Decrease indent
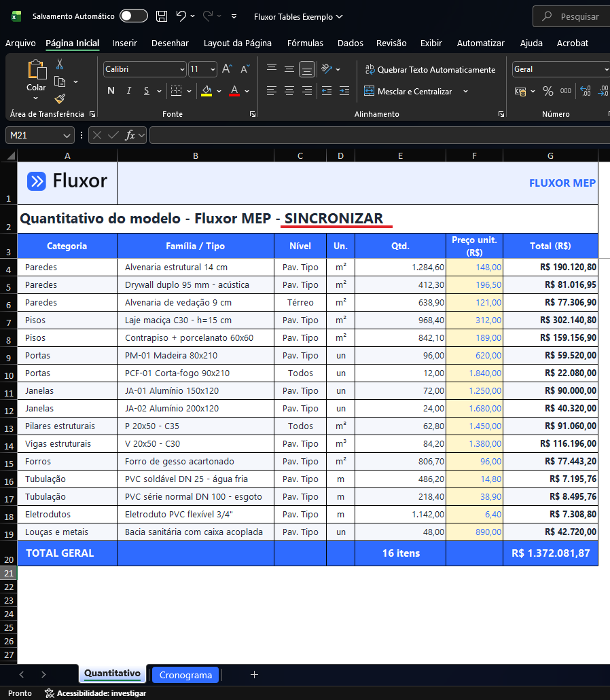 coord(327,91)
